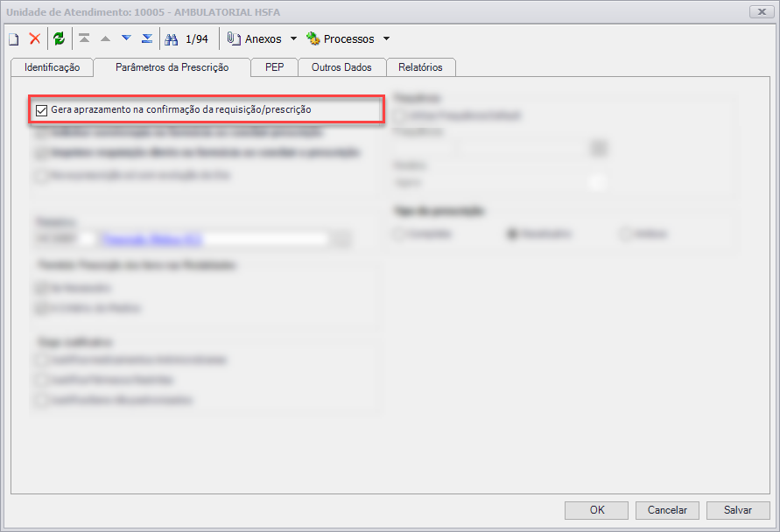This screenshot has width=780, height=532.
Task: Expand the Processos dropdown arrow
Action: click(x=387, y=38)
